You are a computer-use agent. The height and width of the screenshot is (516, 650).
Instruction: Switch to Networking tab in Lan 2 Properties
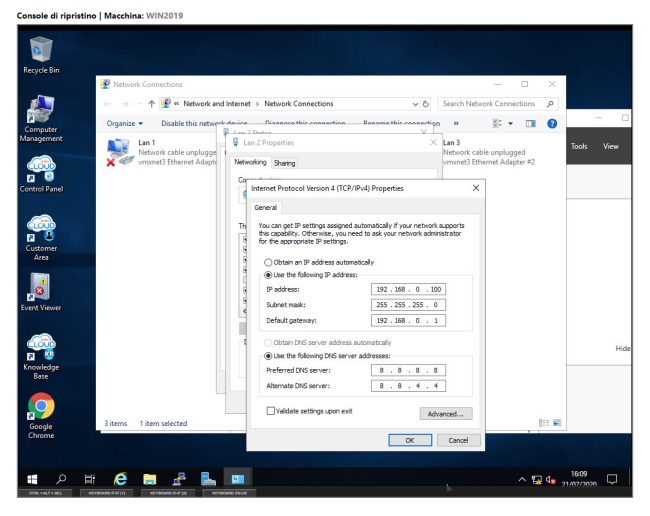coord(250,162)
